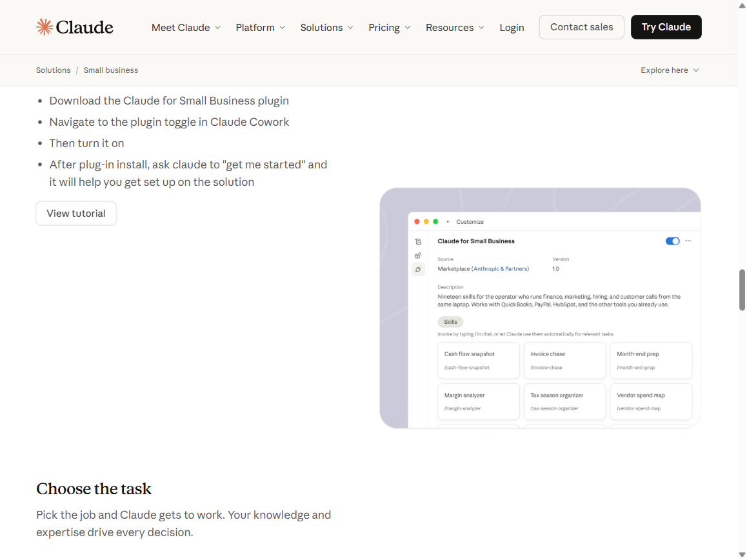Open the Platform menu
The width and height of the screenshot is (747, 560).
click(x=260, y=28)
